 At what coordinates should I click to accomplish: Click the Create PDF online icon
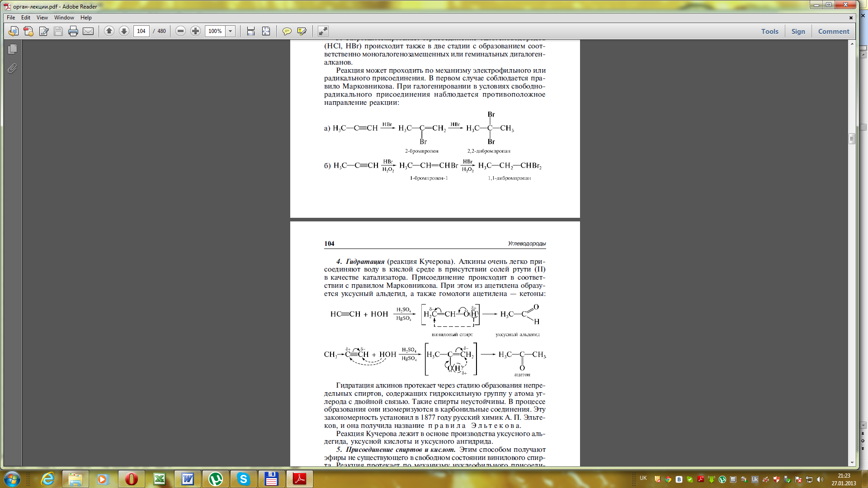point(28,31)
